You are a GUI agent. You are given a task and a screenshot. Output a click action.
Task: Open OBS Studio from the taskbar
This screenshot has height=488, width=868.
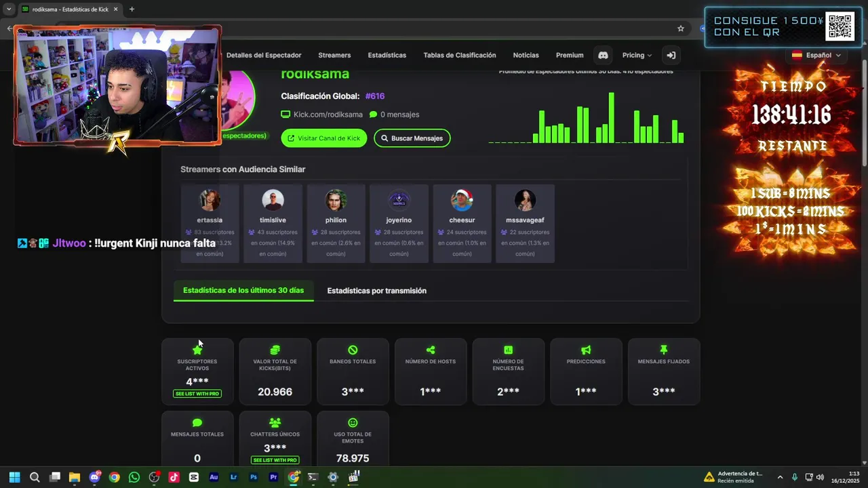click(x=154, y=477)
